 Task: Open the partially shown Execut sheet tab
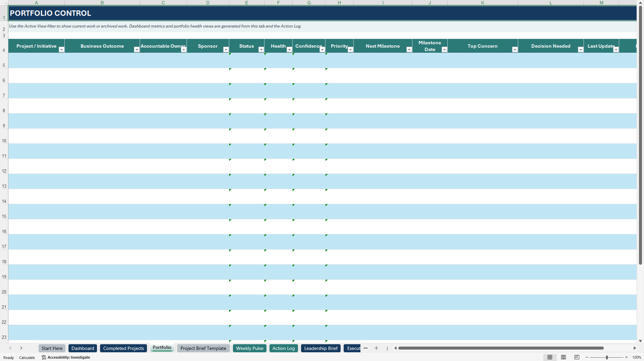[x=352, y=348]
